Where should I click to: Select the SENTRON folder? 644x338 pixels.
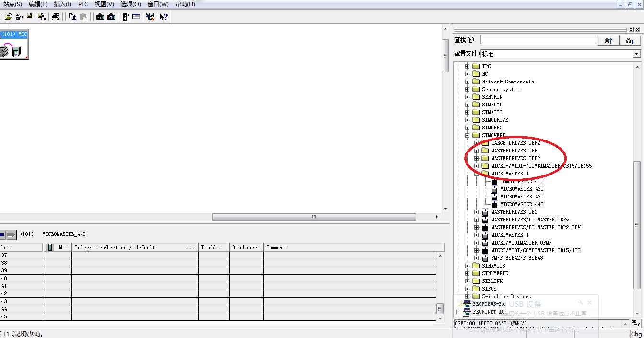tap(492, 97)
